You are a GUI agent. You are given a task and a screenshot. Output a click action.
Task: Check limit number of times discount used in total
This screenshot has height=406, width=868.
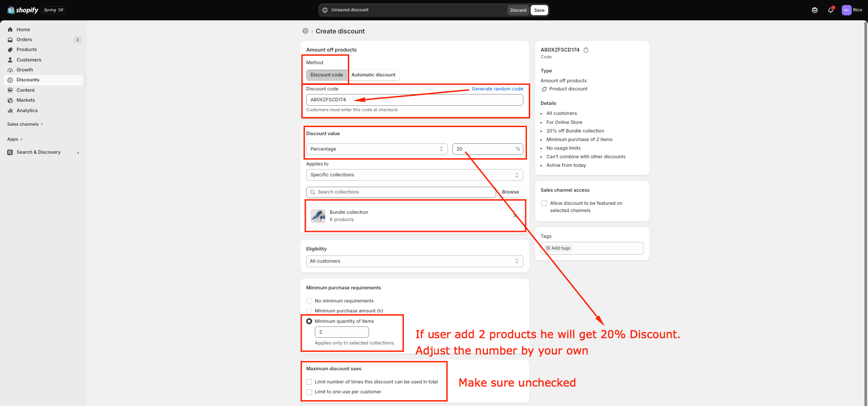tap(309, 382)
